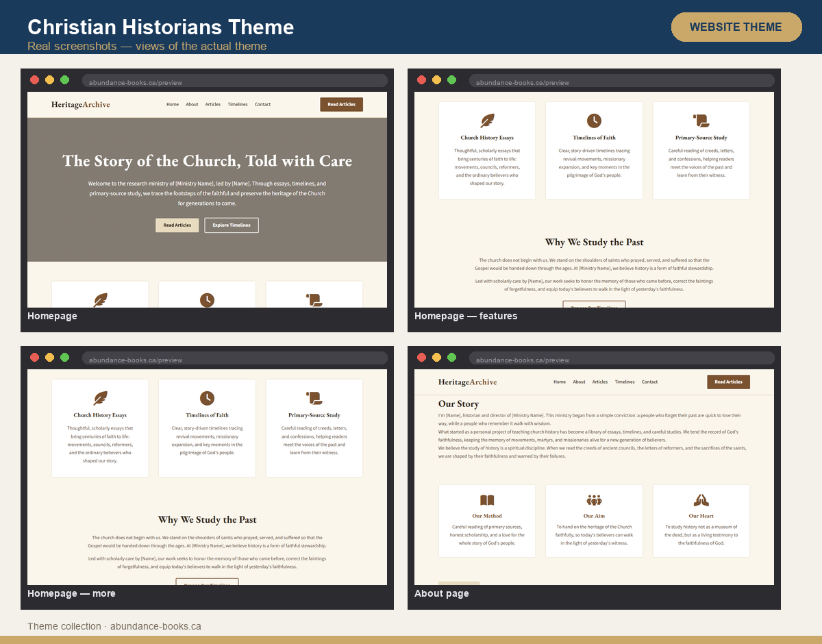This screenshot has width=822, height=644.
Task: Click "The Story of the Church" hero headline
Action: click(x=207, y=161)
